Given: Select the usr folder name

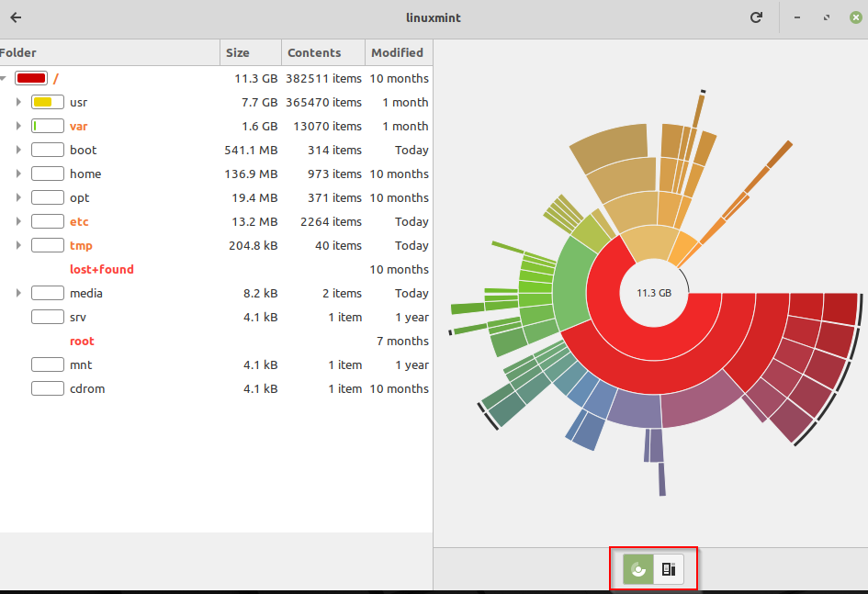Looking at the screenshot, I should [x=79, y=103].
